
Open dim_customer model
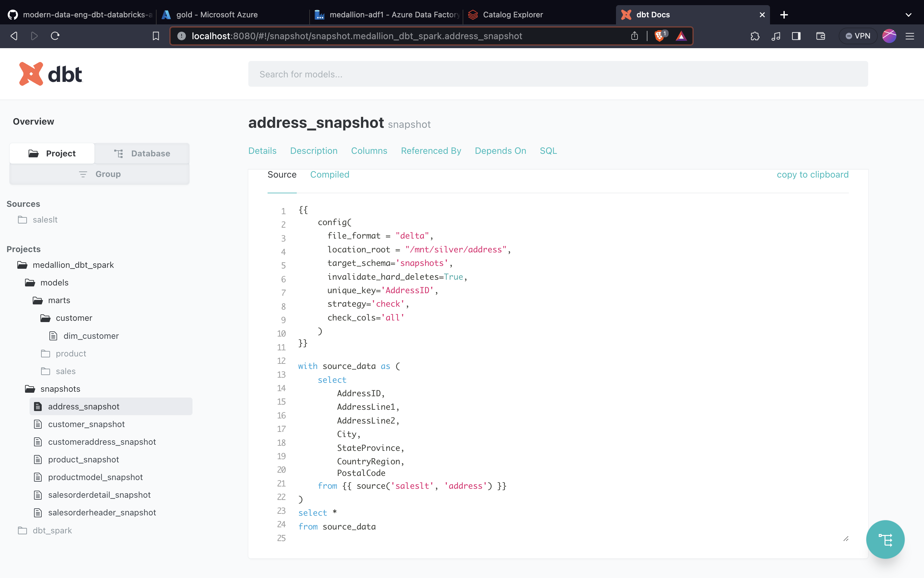84,336
